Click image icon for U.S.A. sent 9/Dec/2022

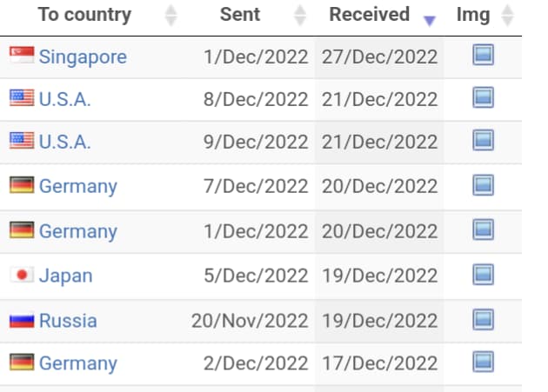click(x=483, y=141)
